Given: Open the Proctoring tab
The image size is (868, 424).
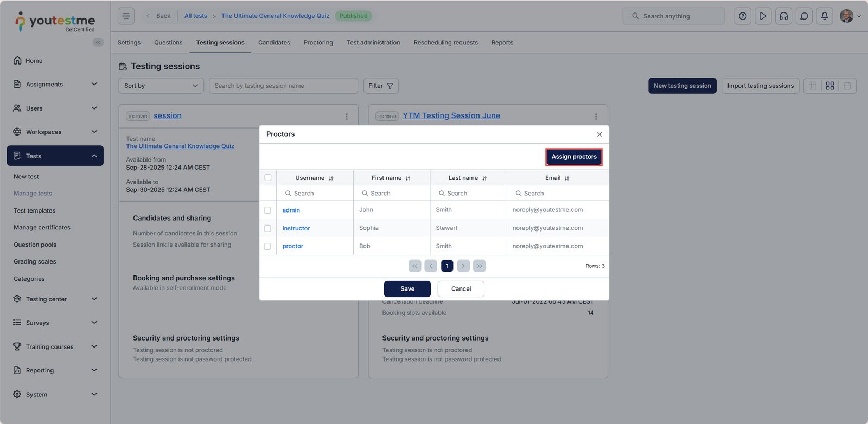Looking at the screenshot, I should (x=318, y=43).
